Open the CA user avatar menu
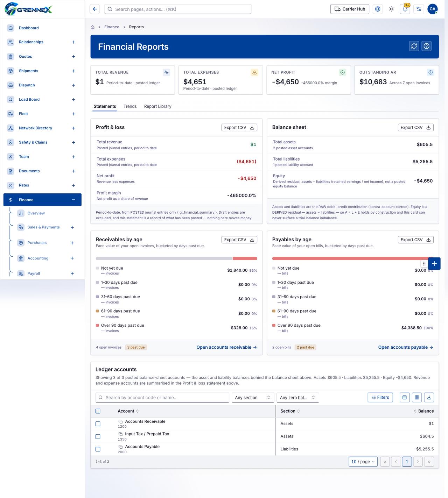This screenshot has height=498, width=448. pos(433,9)
